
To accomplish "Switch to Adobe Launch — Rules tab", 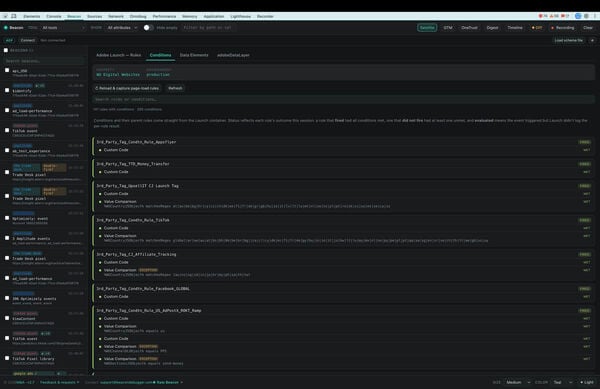I will 119,55.
